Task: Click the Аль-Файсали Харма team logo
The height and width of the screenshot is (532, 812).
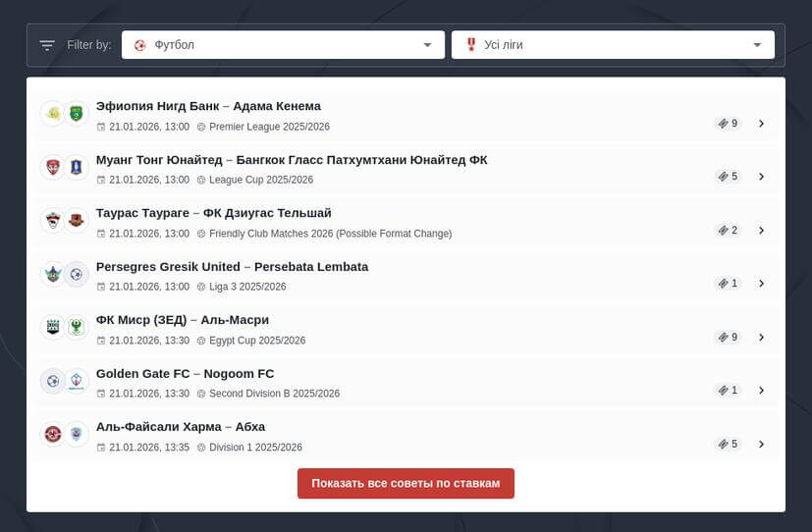Action: tap(53, 434)
